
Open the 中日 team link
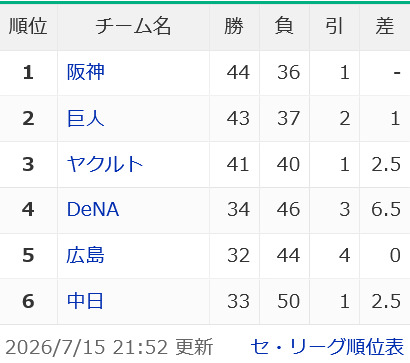click(85, 301)
